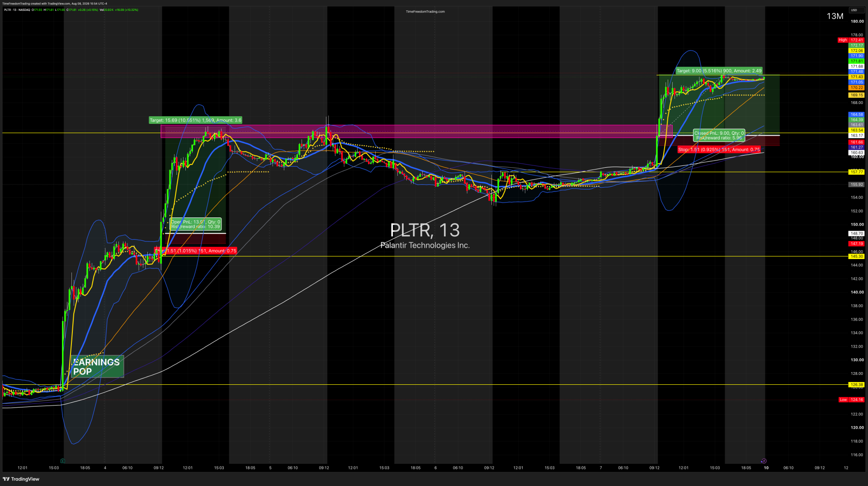The width and height of the screenshot is (868, 486).
Task: Click the date label 4 on time axis
Action: (x=105, y=468)
